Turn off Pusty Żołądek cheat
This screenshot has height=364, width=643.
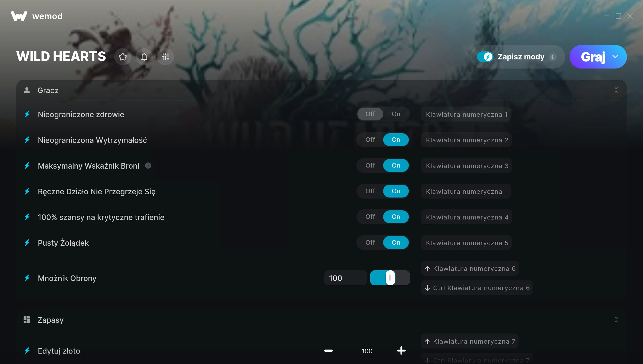click(x=370, y=242)
